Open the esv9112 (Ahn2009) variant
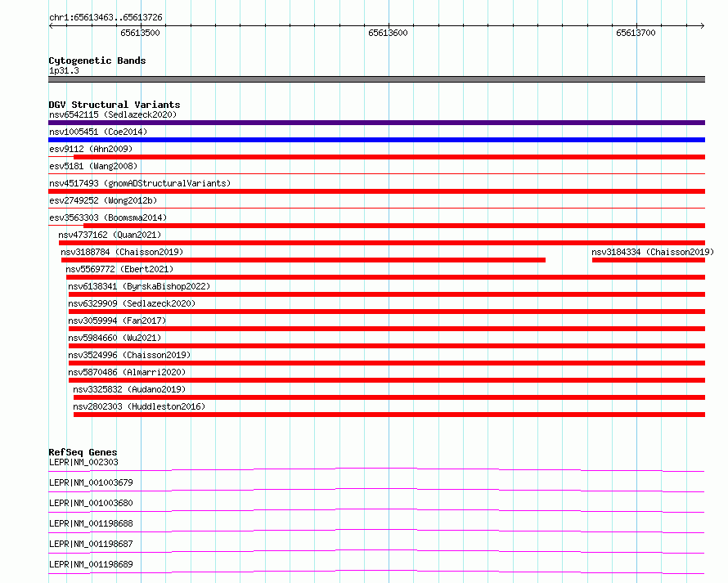The image size is (728, 583). [x=91, y=149]
